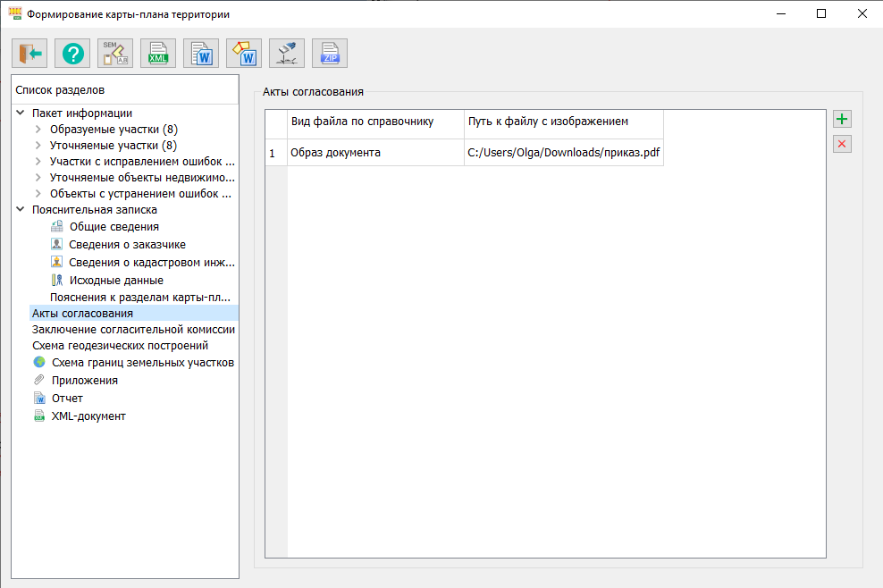Click the green XML export icon
883x588 pixels.
pyautogui.click(x=158, y=54)
